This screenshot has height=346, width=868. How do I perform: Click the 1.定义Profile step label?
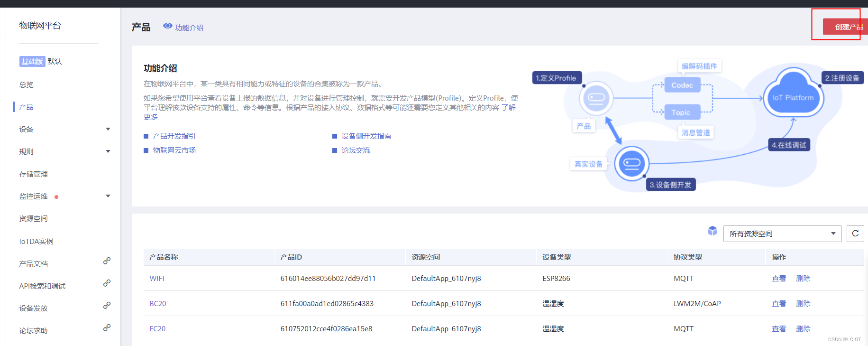click(556, 78)
